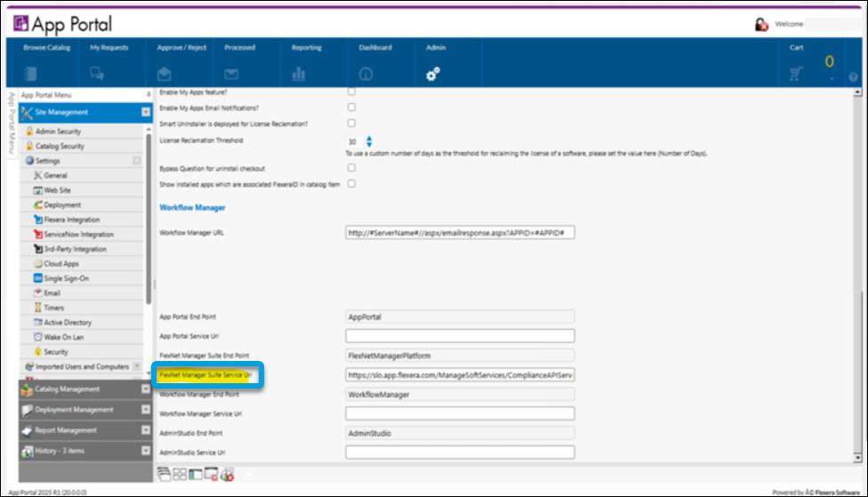Click the App Portal Service Url field
Viewport: 868px width, 497px height.
click(460, 336)
